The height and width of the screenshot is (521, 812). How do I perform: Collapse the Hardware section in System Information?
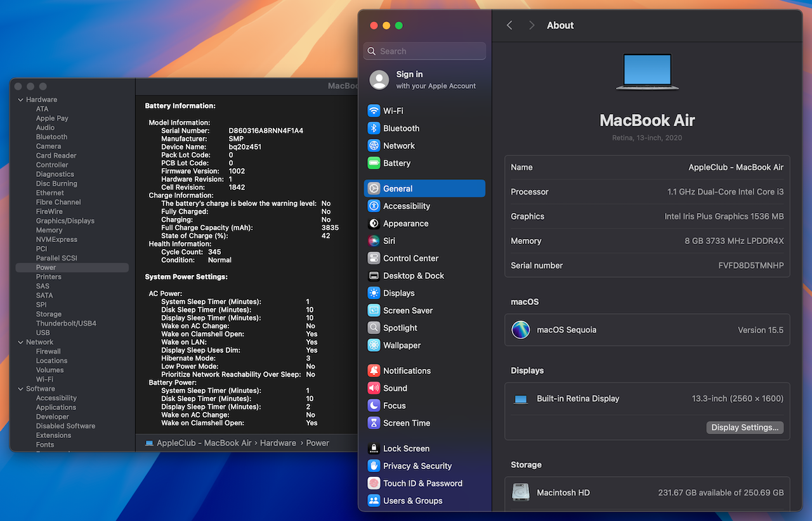[20, 100]
